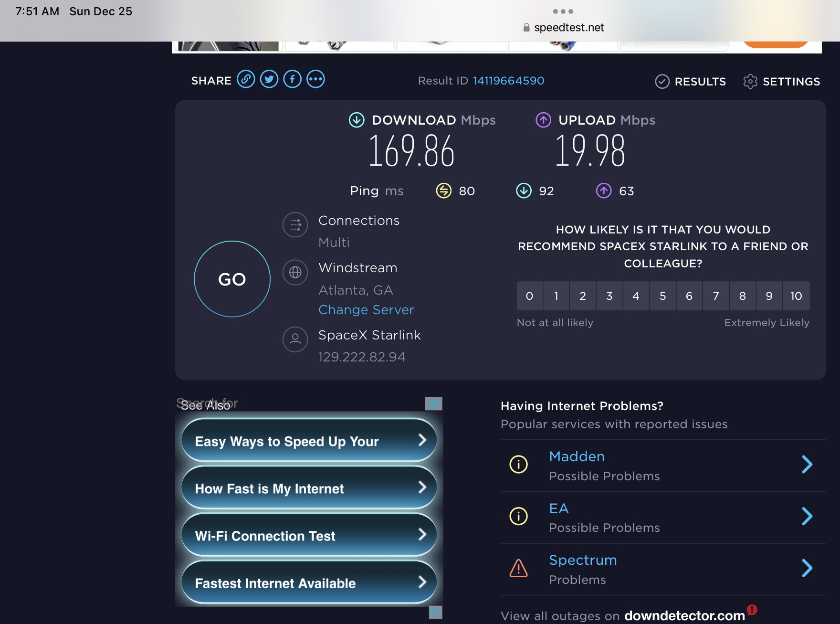This screenshot has height=624, width=840.
Task: Select recommendation score 5
Action: (x=663, y=296)
